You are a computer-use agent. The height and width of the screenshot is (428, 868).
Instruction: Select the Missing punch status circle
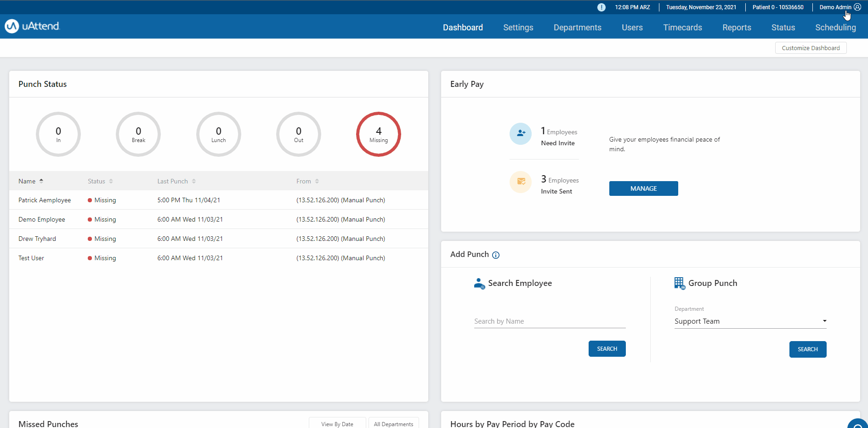[x=378, y=134]
